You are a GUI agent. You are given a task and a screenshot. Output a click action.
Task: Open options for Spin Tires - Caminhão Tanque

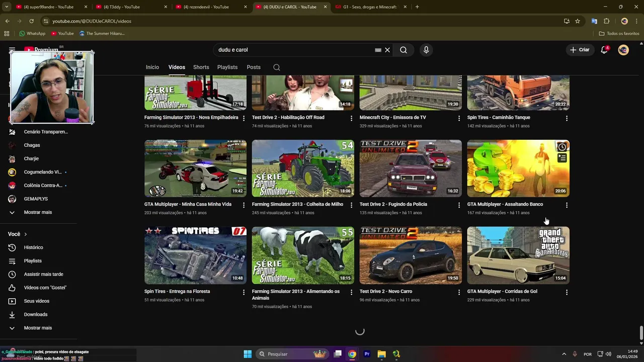tap(567, 118)
